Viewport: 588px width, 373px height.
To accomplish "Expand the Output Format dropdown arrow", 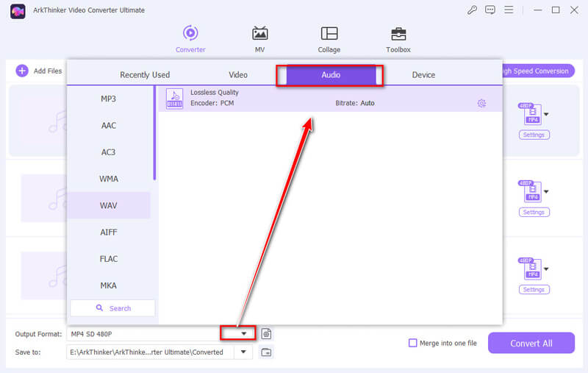I will point(244,333).
